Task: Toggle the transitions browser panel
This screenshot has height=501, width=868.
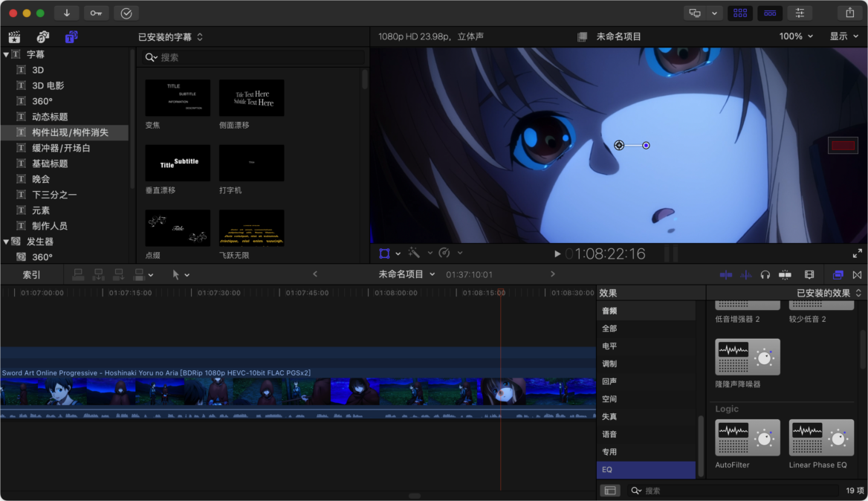Action: click(x=857, y=274)
